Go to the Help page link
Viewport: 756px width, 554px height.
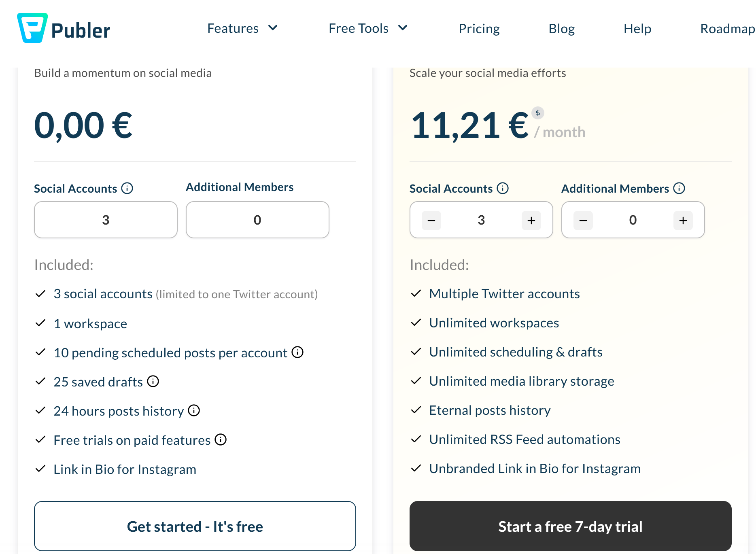pos(637,29)
